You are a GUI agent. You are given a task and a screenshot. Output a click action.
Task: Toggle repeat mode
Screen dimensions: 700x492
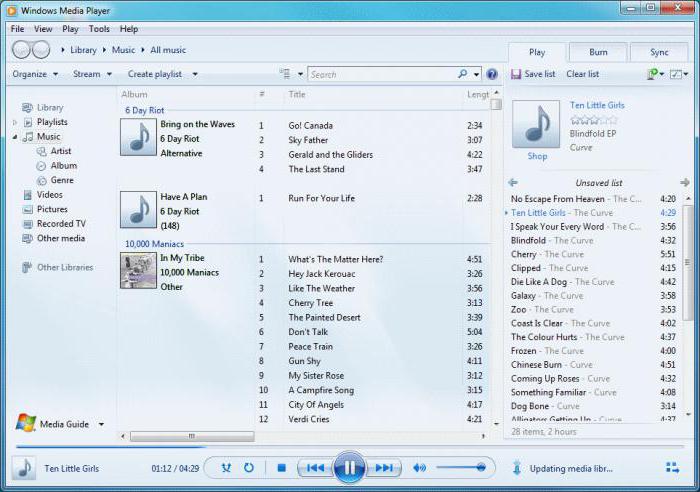tap(249, 467)
